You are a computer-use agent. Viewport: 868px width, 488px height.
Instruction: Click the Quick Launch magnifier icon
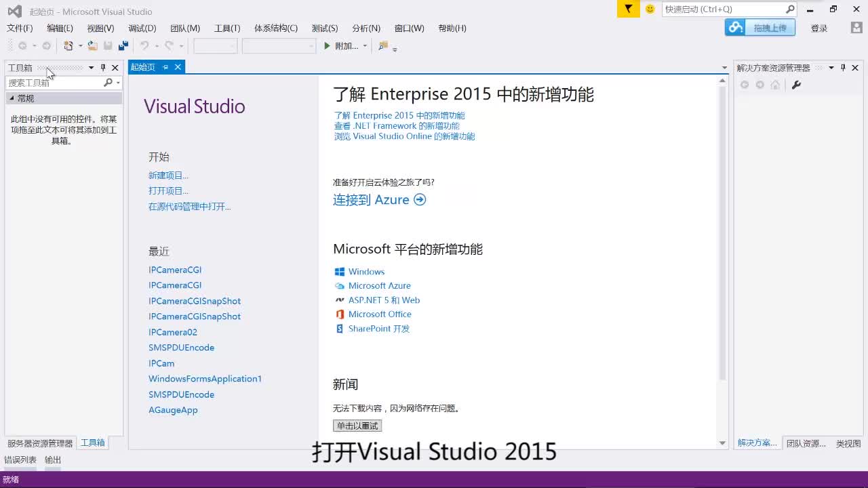790,9
